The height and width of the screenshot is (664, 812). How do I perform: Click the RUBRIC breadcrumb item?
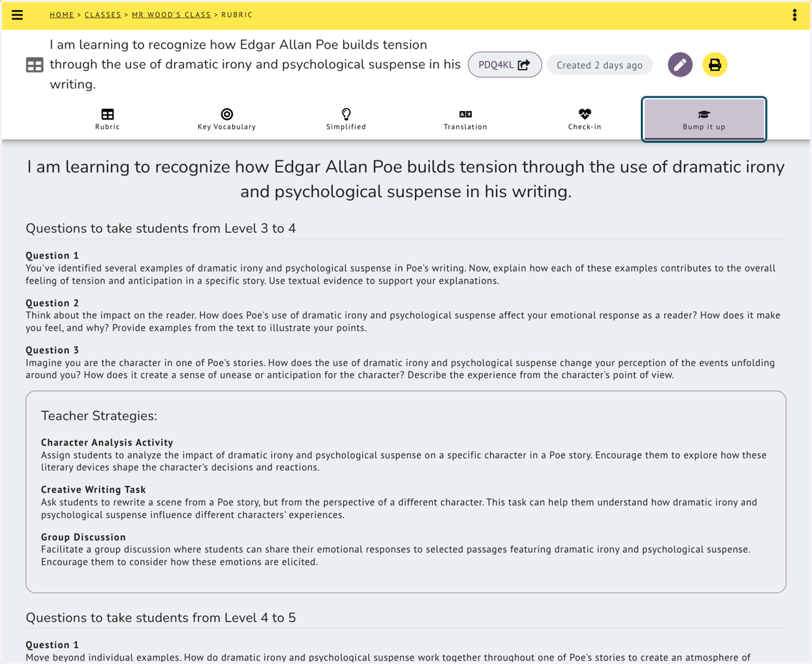[235, 15]
